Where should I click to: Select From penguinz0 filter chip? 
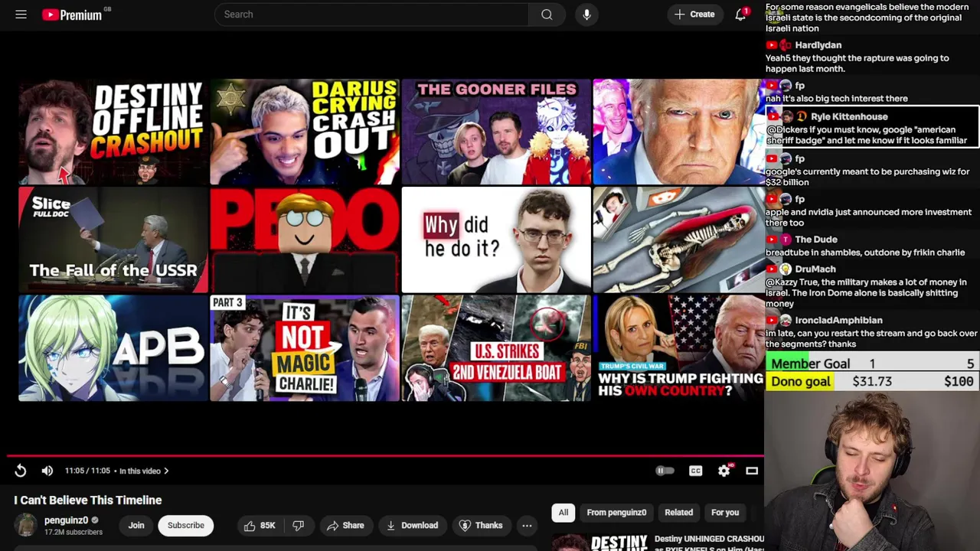click(x=616, y=513)
